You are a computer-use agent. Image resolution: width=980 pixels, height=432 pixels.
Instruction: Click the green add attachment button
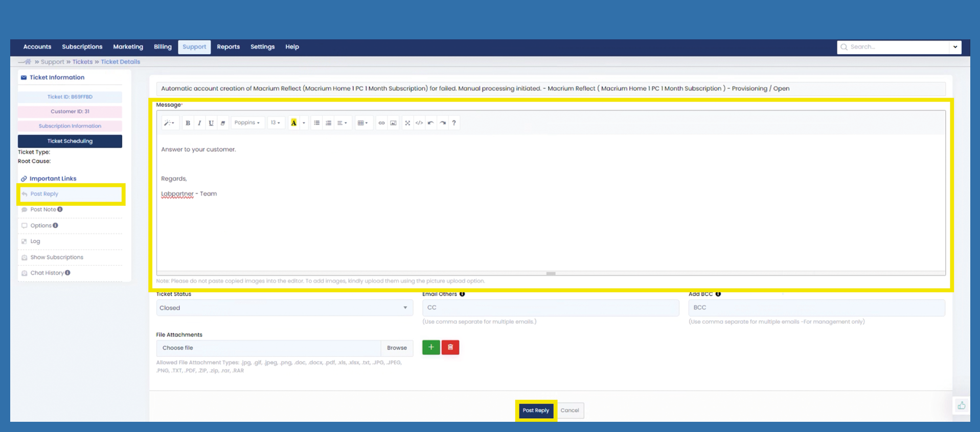(431, 347)
